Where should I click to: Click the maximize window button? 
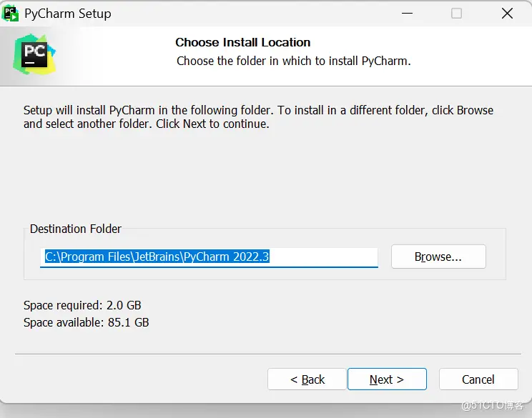click(x=456, y=14)
